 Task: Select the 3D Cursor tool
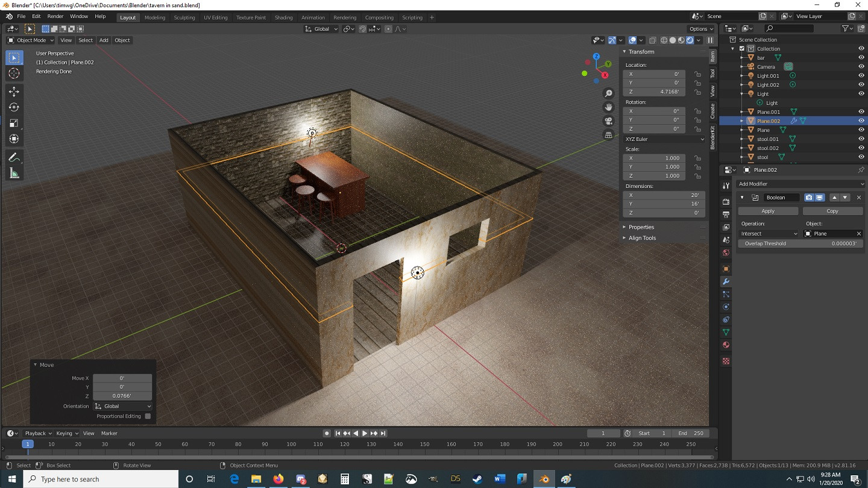click(14, 74)
